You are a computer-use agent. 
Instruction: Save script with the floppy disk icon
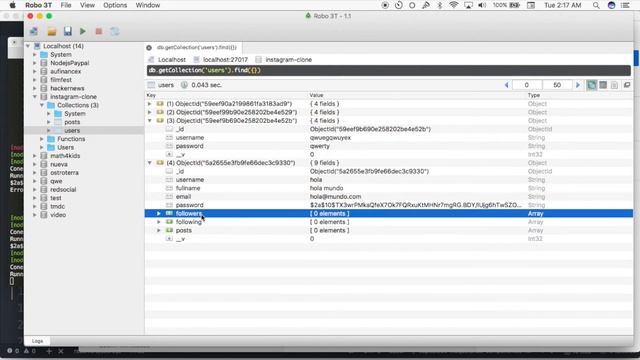(x=67, y=31)
